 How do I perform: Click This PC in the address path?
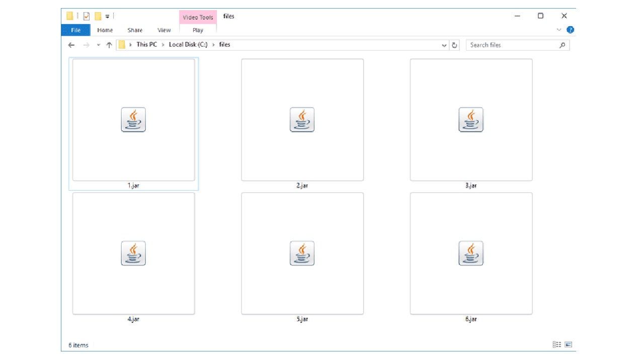click(146, 45)
